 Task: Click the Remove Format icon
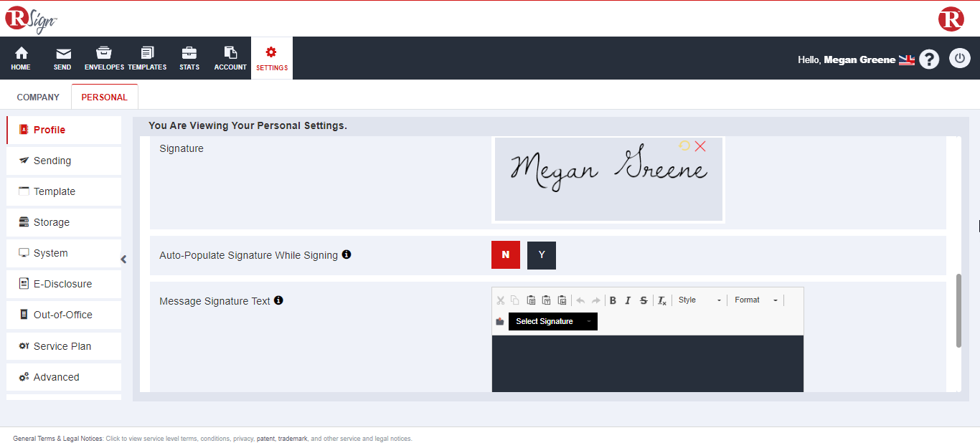click(662, 300)
